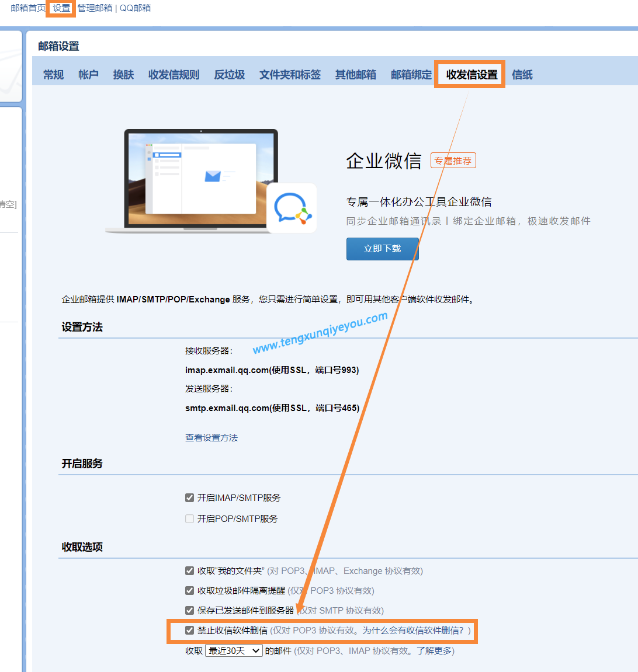Click 专属一体化办公工具企业微信 text

419,202
